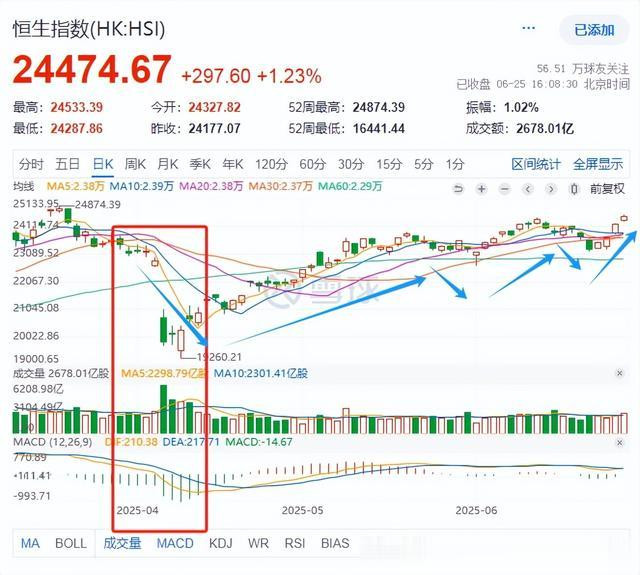The width and height of the screenshot is (640, 575).
Task: Move chart left with the left chevron
Action: [528, 189]
